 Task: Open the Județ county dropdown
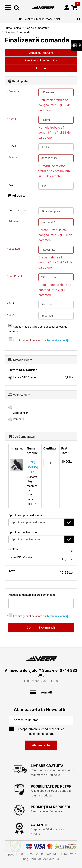tap(56, 316)
